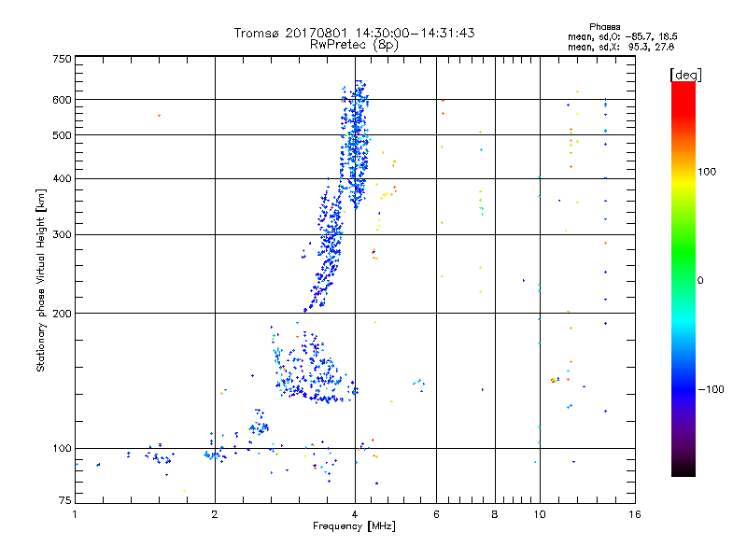Click the 'mean, sd,O: -85.7, 18.5' statistic
Viewport: 747px width, 560px height.
[622, 36]
